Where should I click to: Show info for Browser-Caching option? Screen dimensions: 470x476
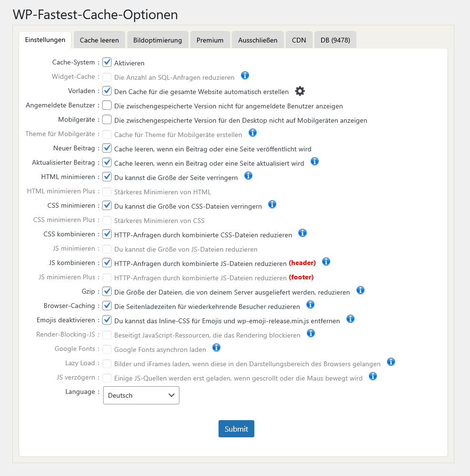tap(310, 305)
